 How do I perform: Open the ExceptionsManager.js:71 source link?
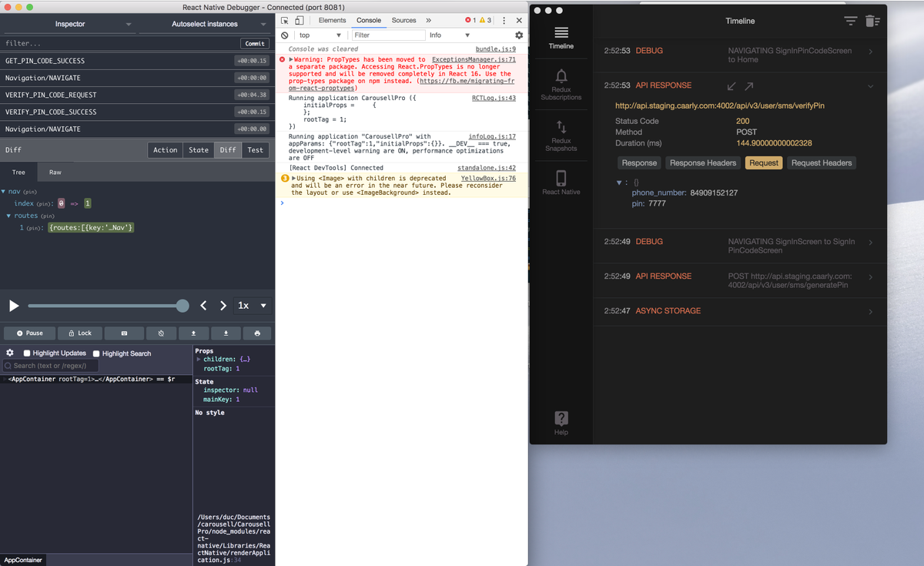(x=474, y=59)
